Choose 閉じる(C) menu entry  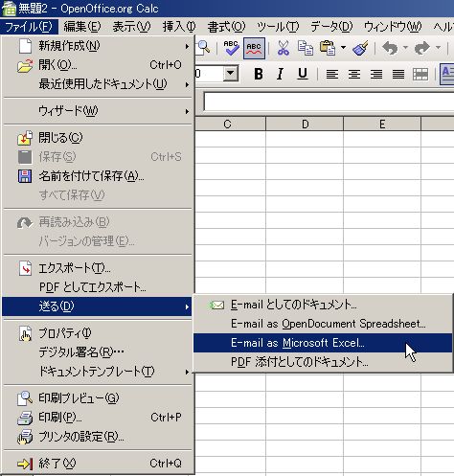97,138
